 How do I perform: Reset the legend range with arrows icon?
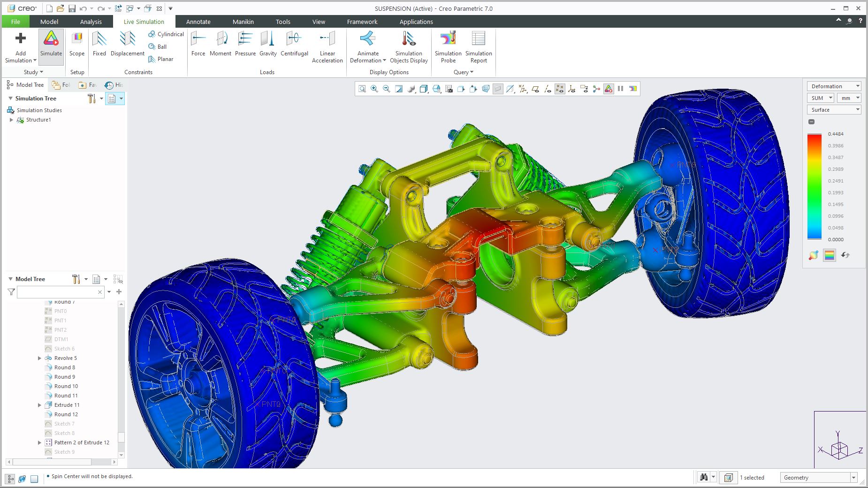845,255
